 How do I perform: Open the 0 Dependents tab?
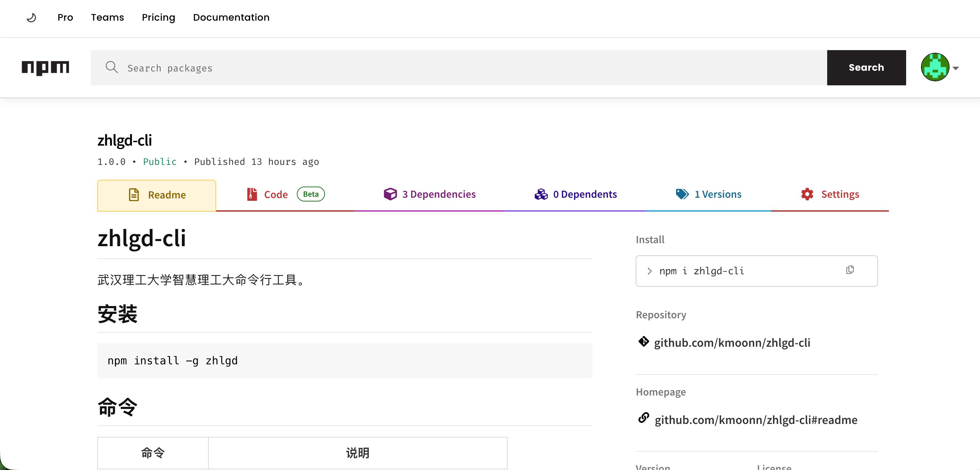(576, 194)
